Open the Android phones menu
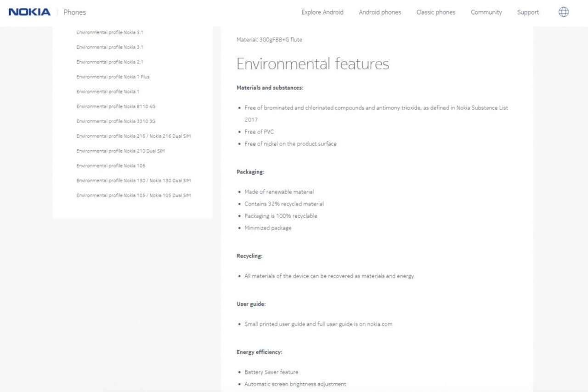The image size is (588, 392). point(380,12)
